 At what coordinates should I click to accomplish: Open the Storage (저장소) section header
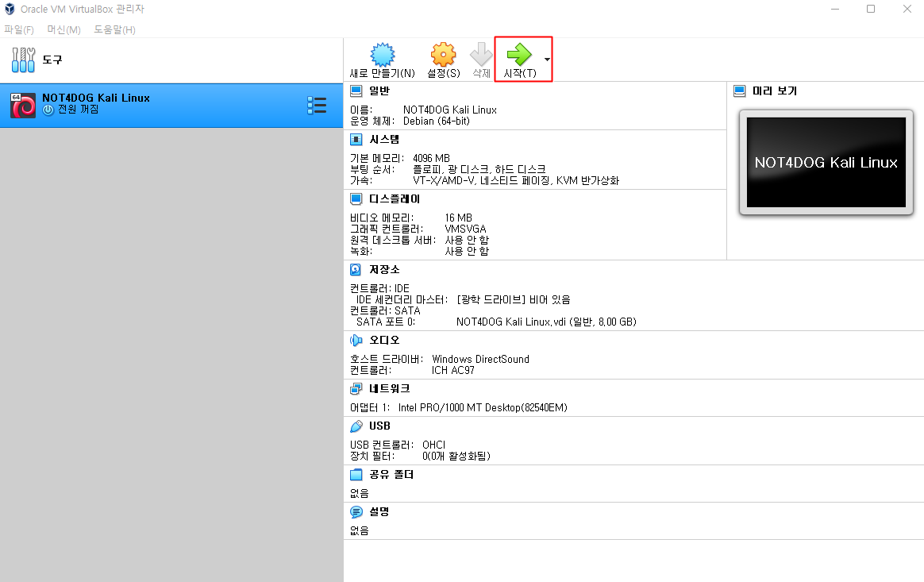384,269
